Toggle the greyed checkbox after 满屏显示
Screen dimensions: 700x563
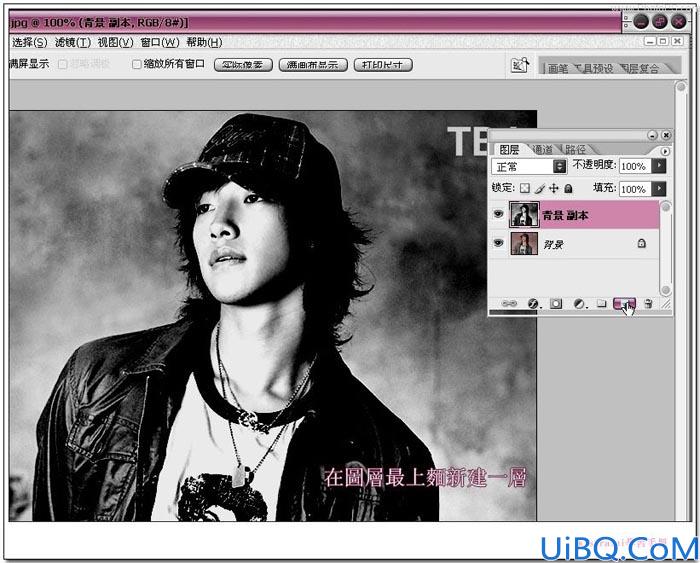[x=63, y=64]
